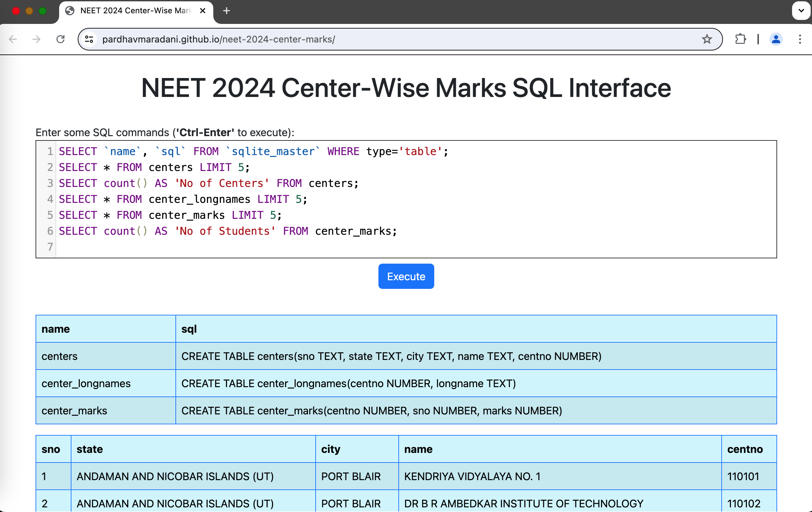This screenshot has height=512, width=812.
Task: Close the NEET 2024 tab
Action: click(203, 11)
